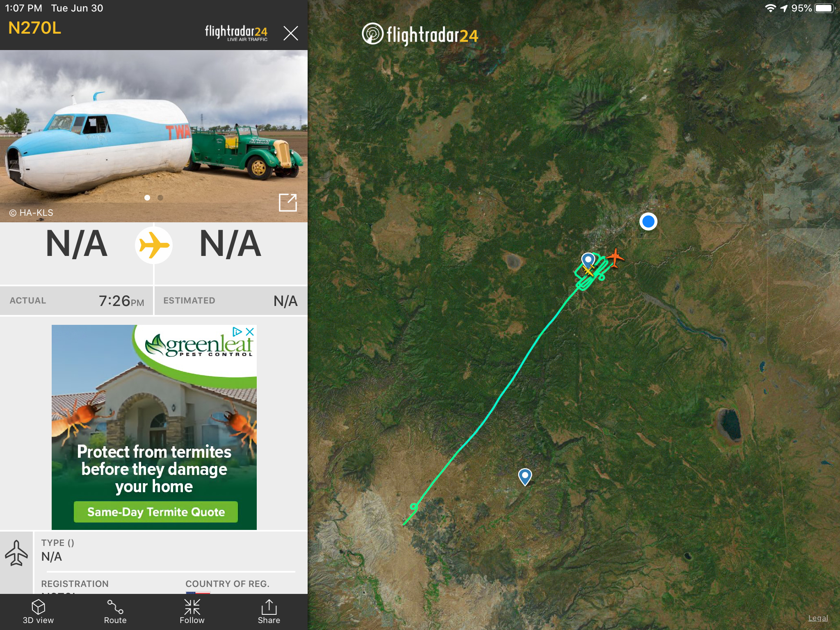Image resolution: width=840 pixels, height=630 pixels.
Task: Open the AdChoices info arrow
Action: tap(237, 331)
